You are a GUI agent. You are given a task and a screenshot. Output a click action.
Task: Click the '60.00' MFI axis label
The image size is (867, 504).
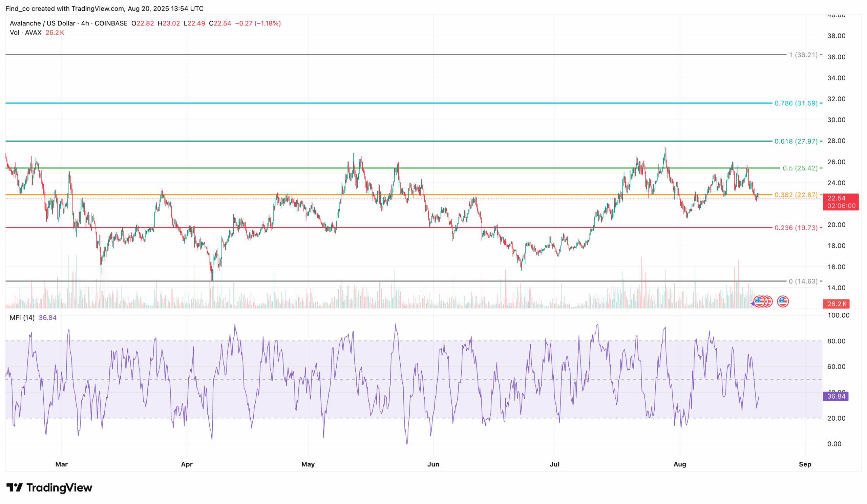coord(837,367)
